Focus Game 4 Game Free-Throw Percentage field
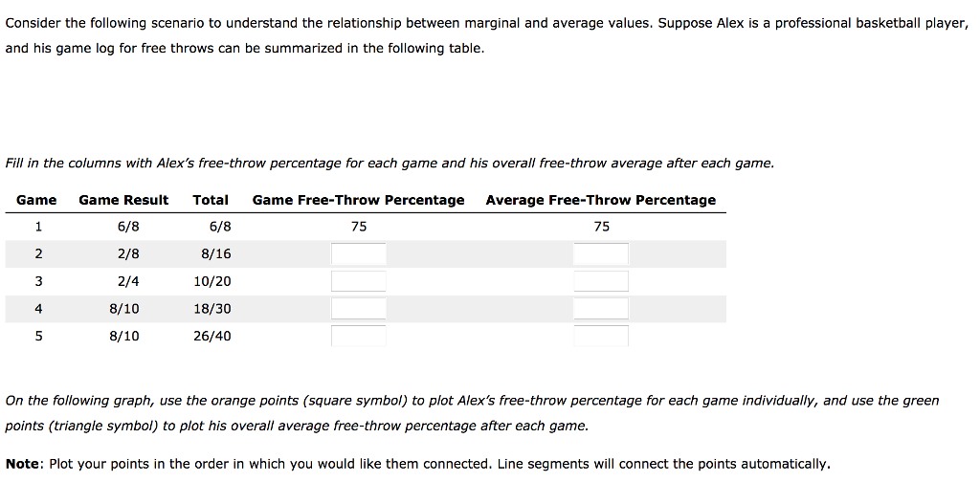The height and width of the screenshot is (482, 980). coord(359,309)
